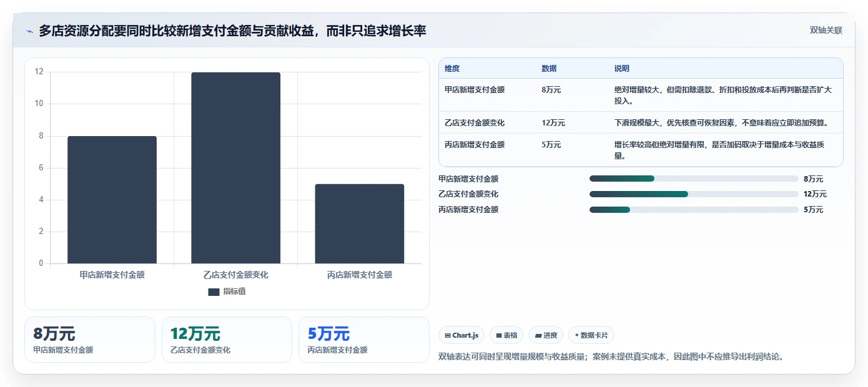This screenshot has width=868, height=387.
Task: Click the 下滑规模最大 description text
Action: (x=721, y=123)
